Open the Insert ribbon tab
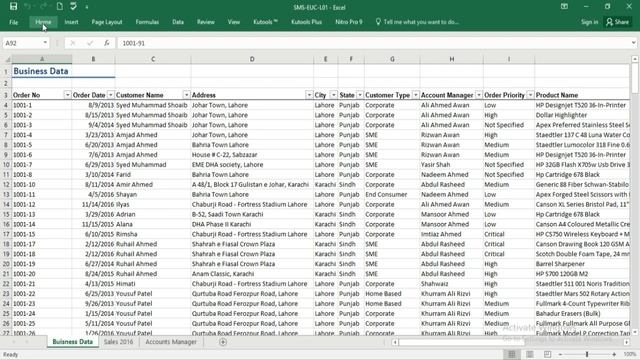Image resolution: width=640 pixels, height=360 pixels. click(71, 22)
